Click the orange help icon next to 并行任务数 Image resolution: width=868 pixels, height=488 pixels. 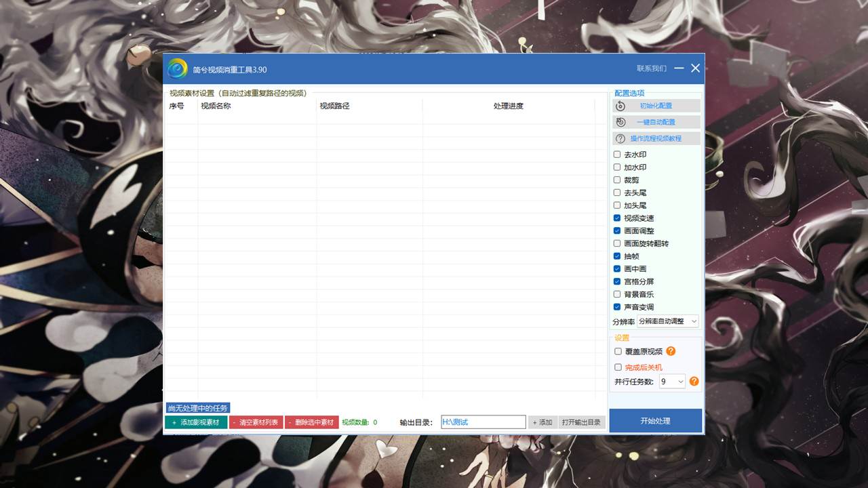pos(694,382)
